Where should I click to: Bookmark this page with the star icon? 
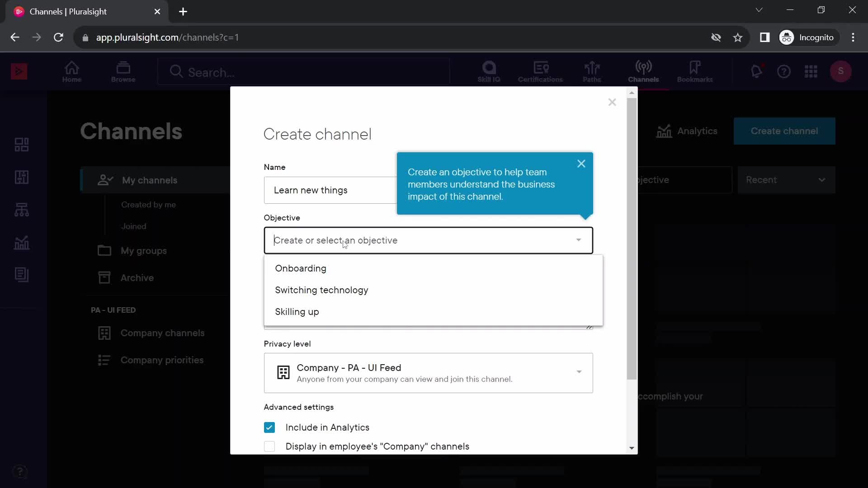[738, 38]
